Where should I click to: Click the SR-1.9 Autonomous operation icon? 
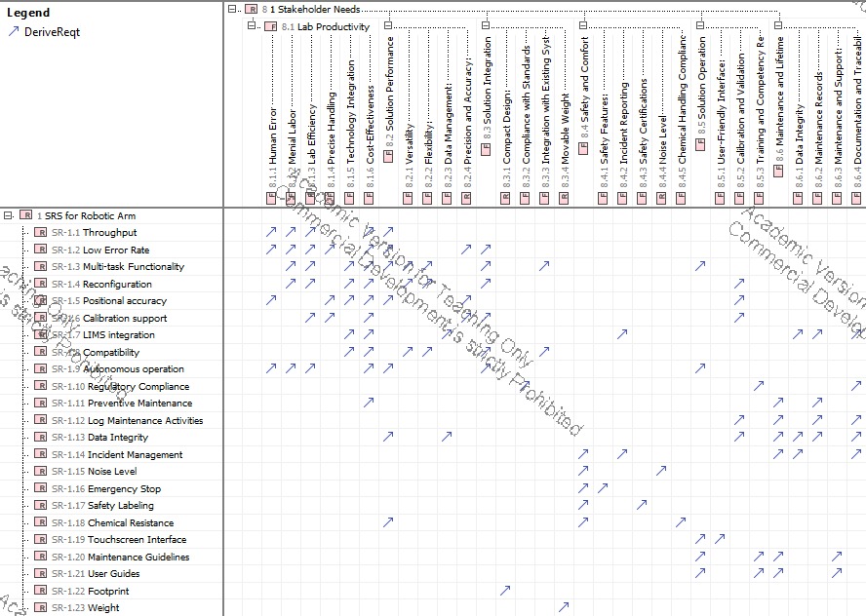point(40,368)
